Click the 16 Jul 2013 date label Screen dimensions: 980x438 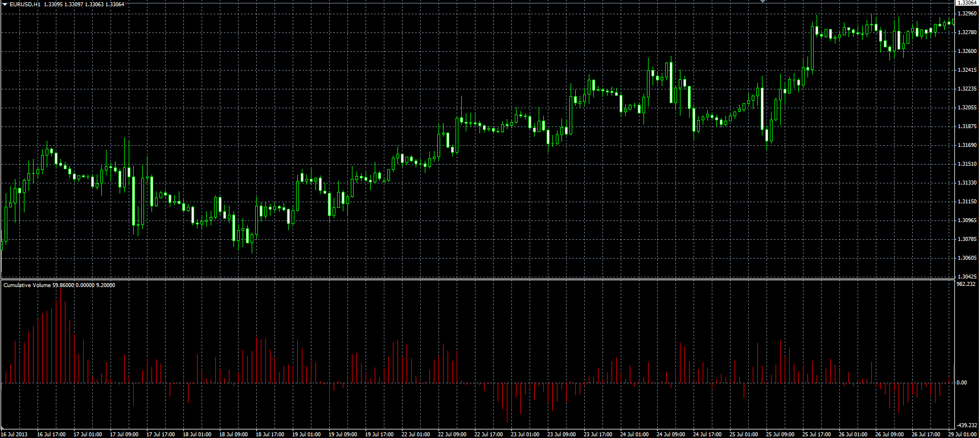pos(14,435)
